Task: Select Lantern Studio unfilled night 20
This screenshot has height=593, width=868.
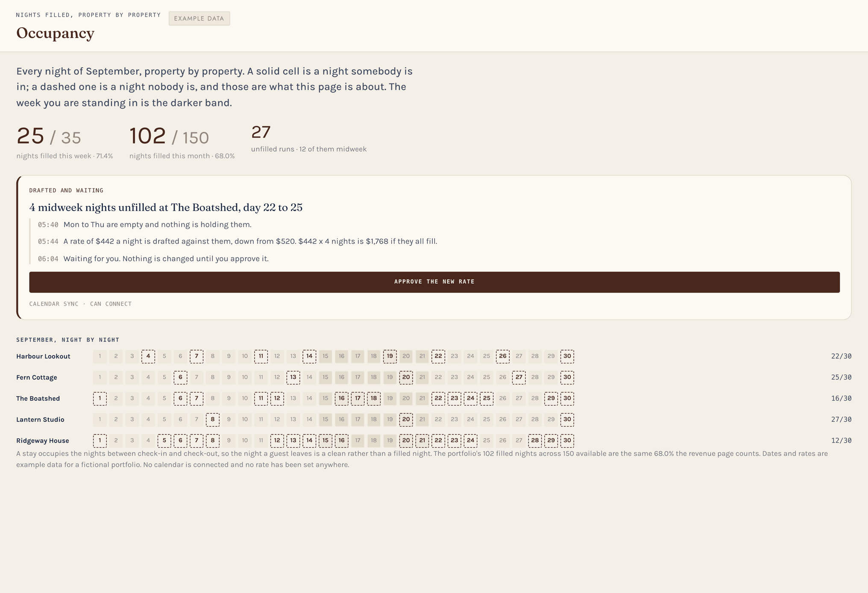Action: 406,420
